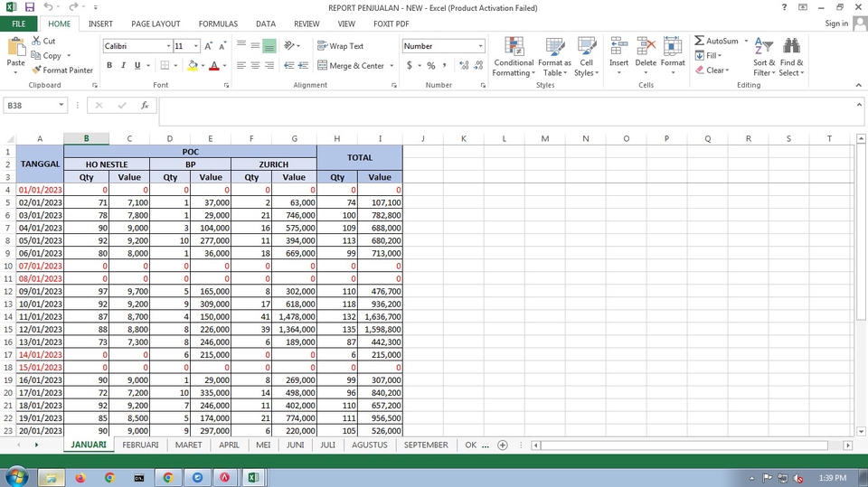Click the Paste clipboard icon
The image size is (868, 487).
[x=15, y=46]
